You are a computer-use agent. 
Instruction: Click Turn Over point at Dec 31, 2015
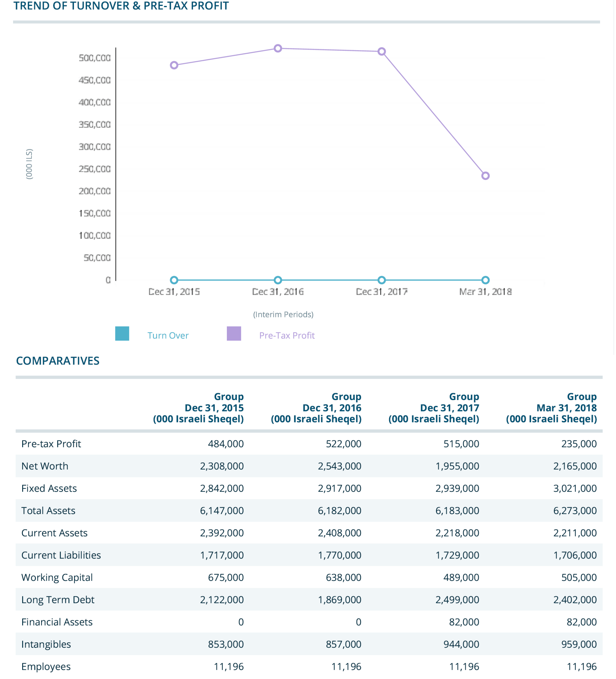(x=174, y=280)
